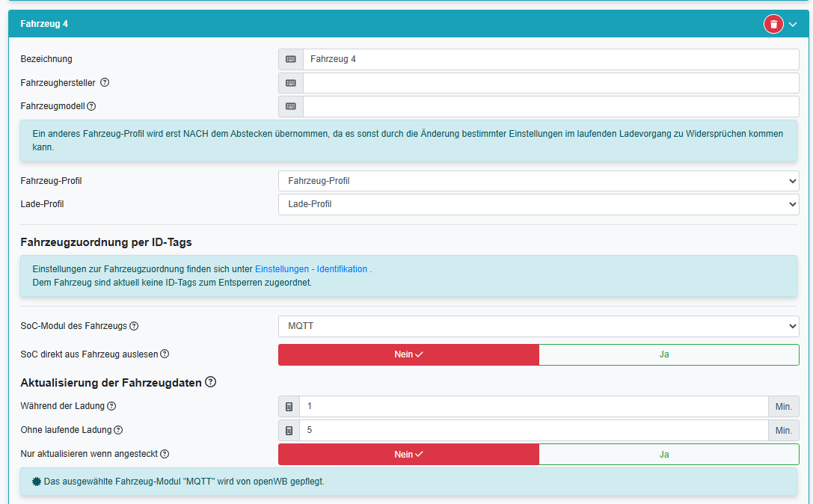The width and height of the screenshot is (813, 504).
Task: Click the SoC direkt aus Fahrzeug auslesen label
Action: click(x=89, y=354)
